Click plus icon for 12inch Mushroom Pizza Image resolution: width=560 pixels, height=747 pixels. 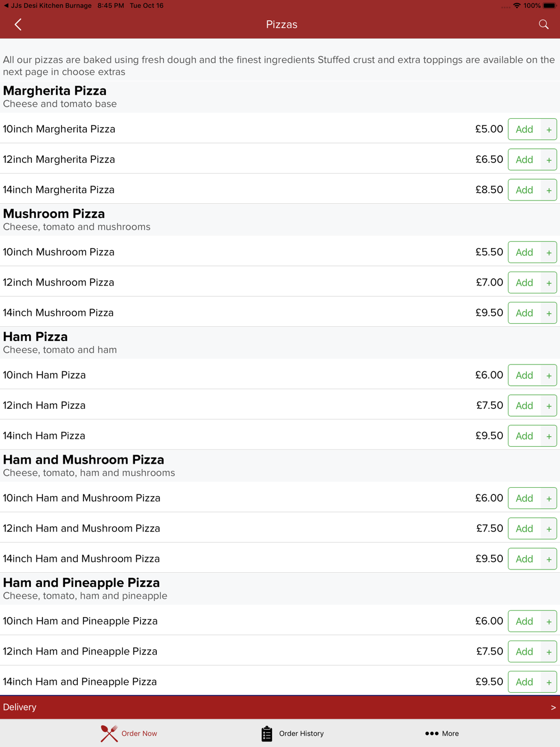pos(549,283)
